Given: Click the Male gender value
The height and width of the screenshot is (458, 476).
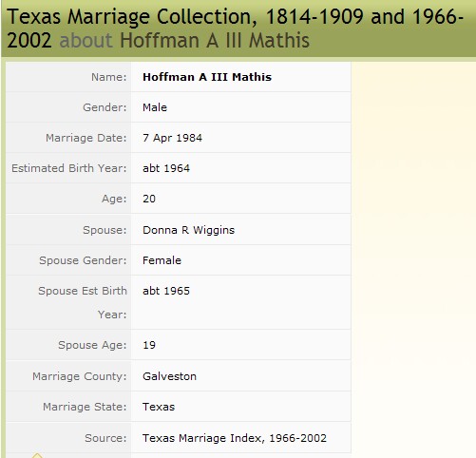Looking at the screenshot, I should click(155, 107).
